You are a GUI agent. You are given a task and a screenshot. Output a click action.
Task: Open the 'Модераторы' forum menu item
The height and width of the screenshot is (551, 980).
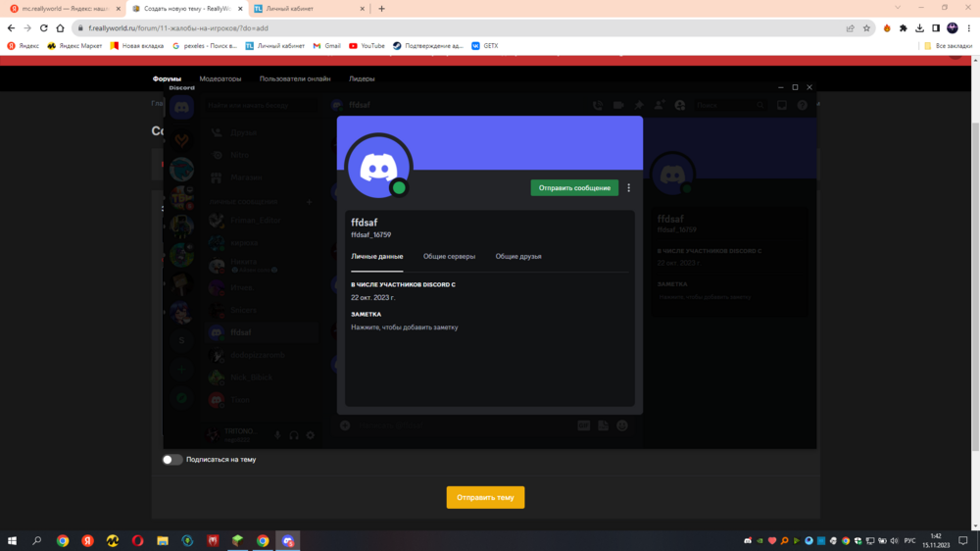(220, 78)
